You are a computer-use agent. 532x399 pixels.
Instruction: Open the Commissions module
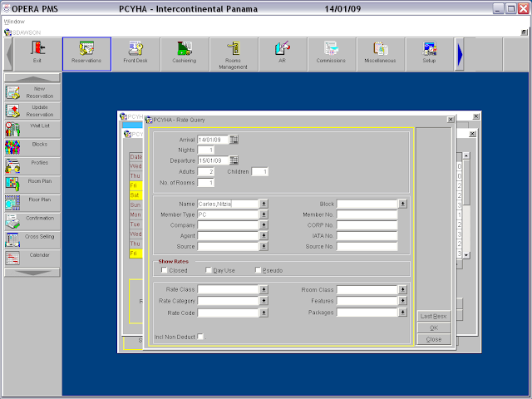coord(331,54)
